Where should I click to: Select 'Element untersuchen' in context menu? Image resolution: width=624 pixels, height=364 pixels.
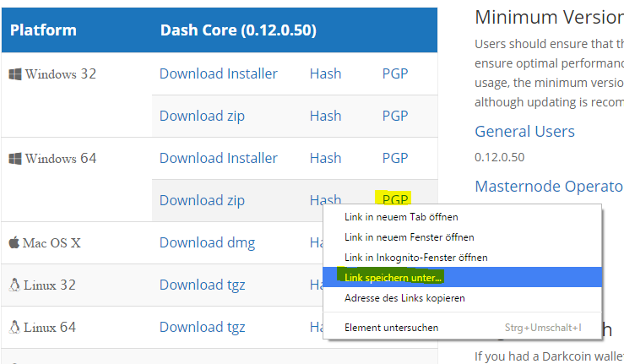462,328
